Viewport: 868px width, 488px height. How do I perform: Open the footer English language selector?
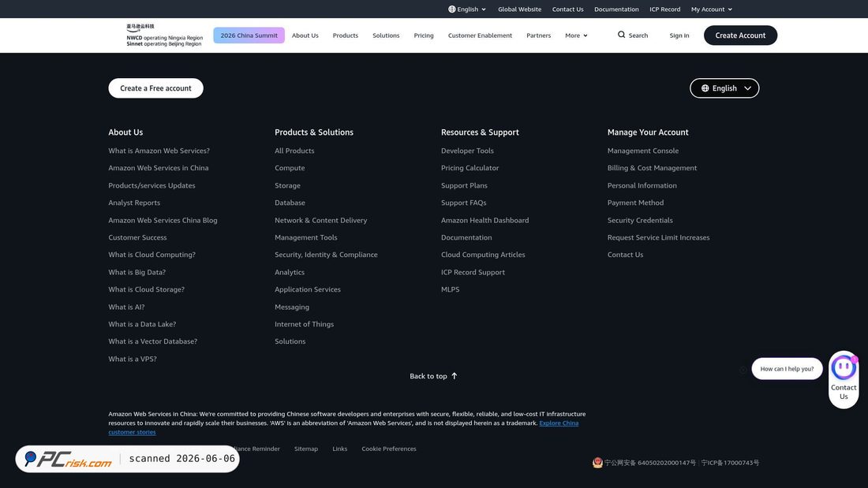click(x=724, y=88)
